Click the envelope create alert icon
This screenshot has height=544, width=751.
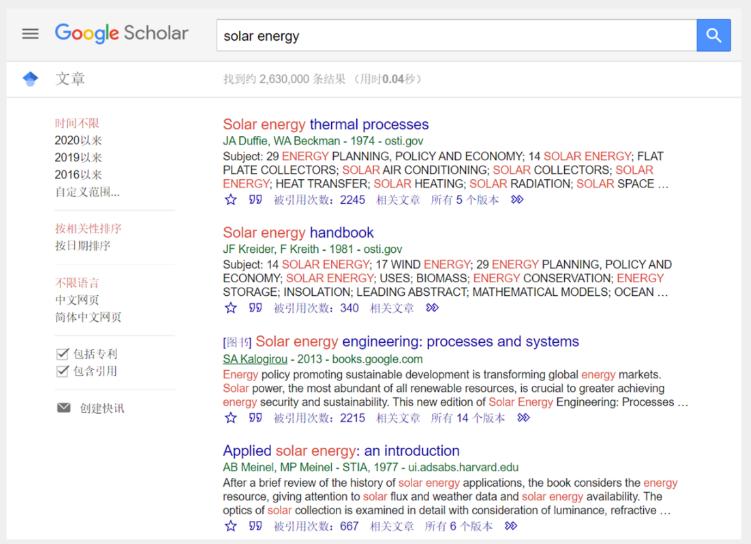click(x=64, y=408)
